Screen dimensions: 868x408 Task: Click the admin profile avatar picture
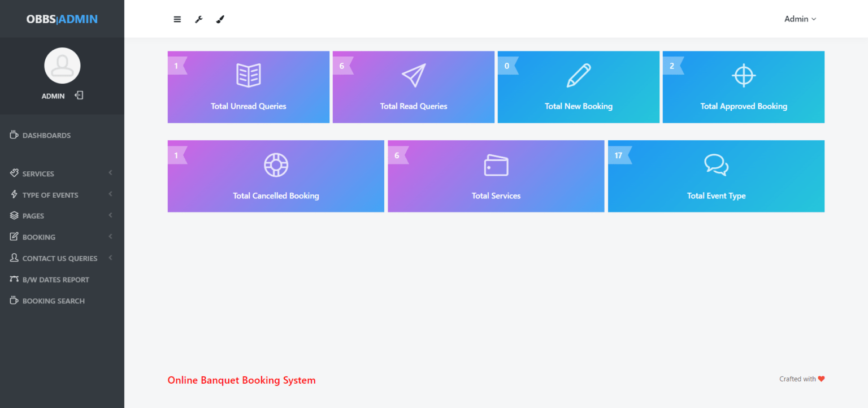62,65
